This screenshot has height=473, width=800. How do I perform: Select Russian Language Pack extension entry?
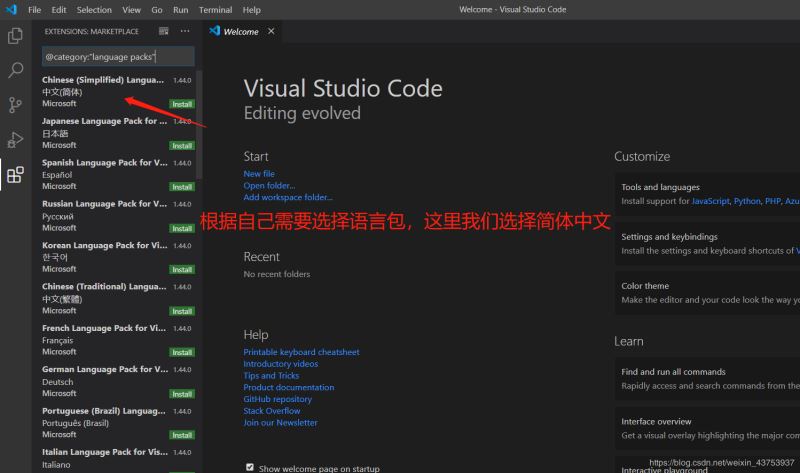tap(117, 215)
